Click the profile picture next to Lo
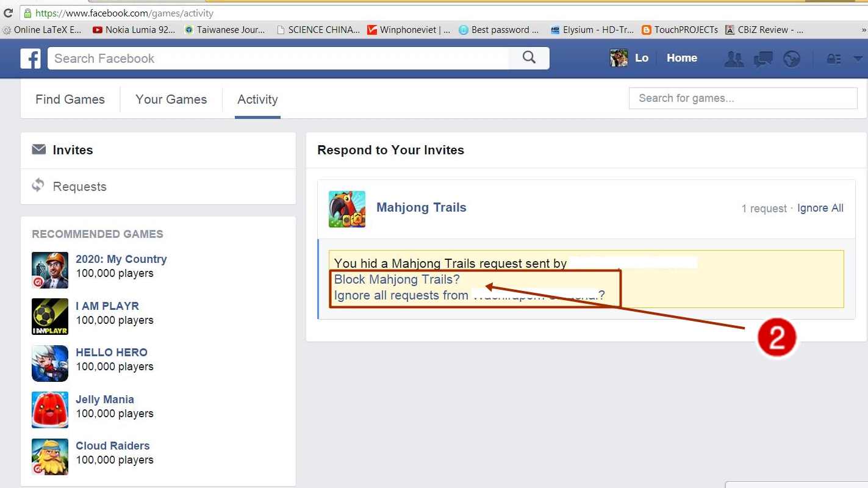Image resolution: width=868 pixels, height=488 pixels. [x=619, y=58]
